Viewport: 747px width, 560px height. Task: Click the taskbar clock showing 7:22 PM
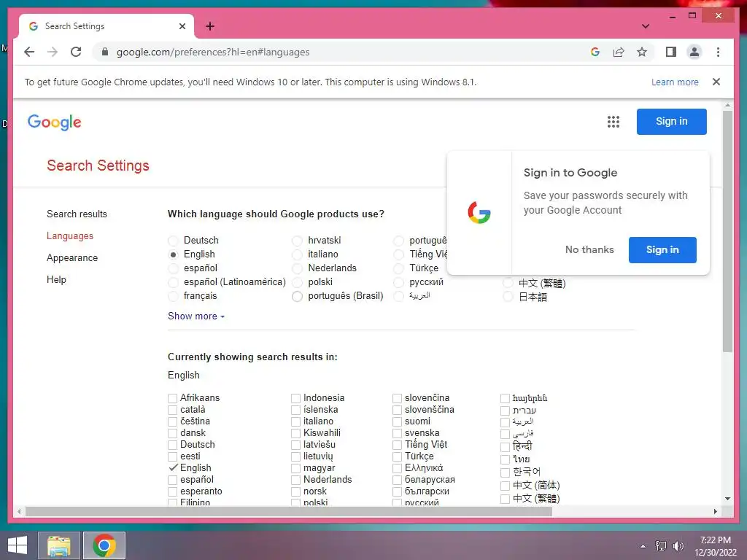pos(716,546)
